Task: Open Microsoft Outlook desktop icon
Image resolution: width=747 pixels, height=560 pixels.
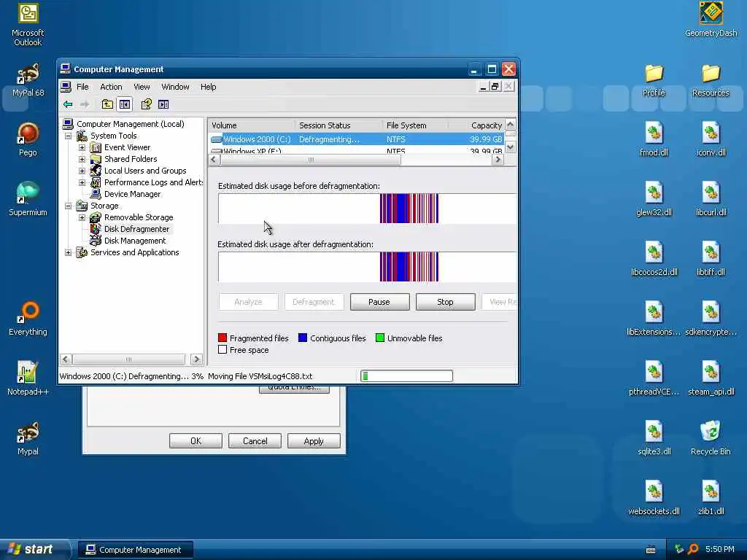Action: point(28,25)
